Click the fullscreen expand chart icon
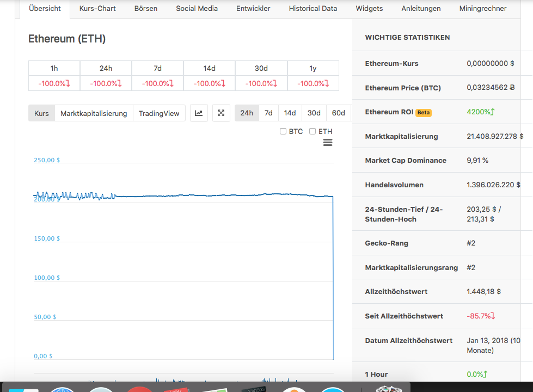This screenshot has height=392, width=533. [221, 113]
